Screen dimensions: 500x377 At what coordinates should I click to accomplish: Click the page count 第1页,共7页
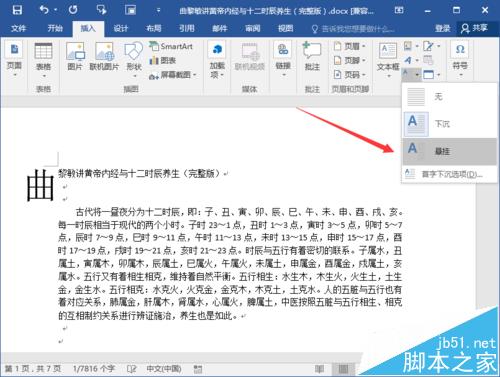point(33,369)
